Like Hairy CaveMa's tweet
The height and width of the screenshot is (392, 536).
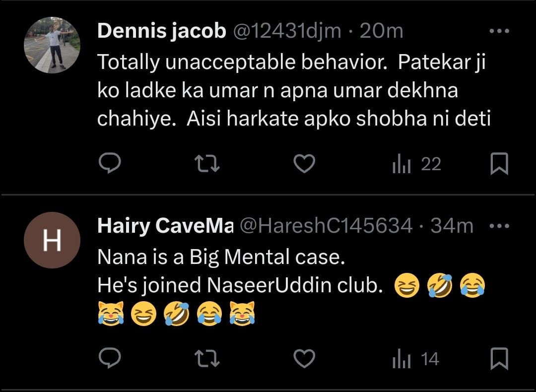[x=304, y=359]
